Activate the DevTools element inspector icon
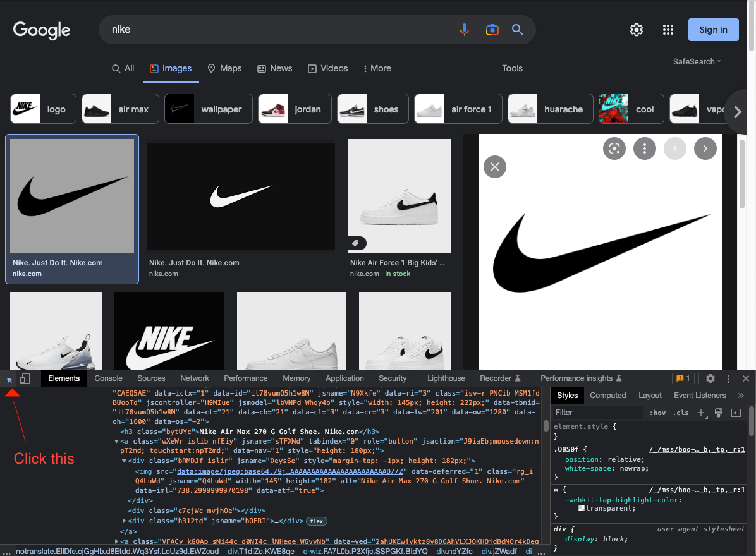The width and height of the screenshot is (756, 556). (x=8, y=378)
